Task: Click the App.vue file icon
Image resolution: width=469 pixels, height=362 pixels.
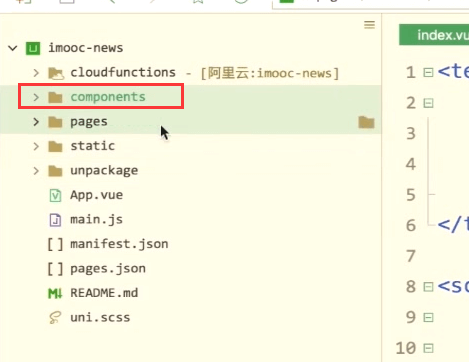Action: point(55,195)
